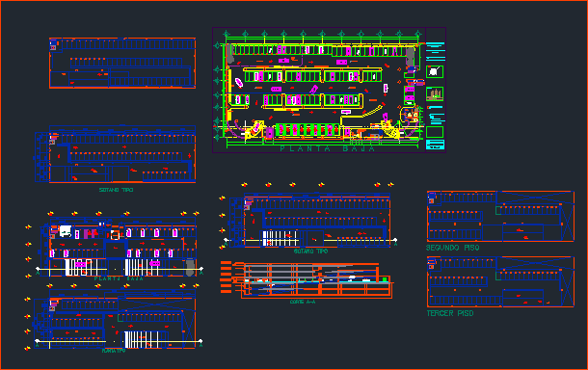
Task: Click the SOTANO TIPO label above the CORTE A-A section
Action: [x=311, y=251]
